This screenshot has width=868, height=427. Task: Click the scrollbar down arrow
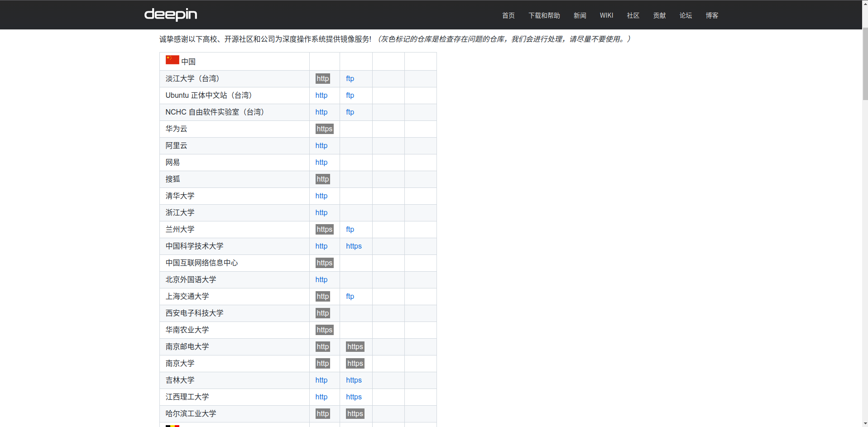pos(865,424)
